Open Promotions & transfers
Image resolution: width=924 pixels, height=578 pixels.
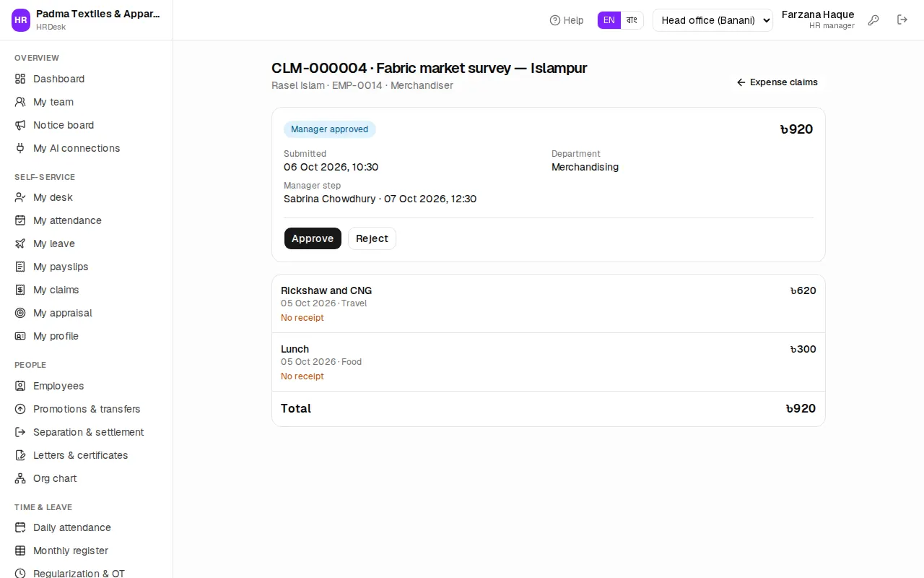tap(87, 409)
